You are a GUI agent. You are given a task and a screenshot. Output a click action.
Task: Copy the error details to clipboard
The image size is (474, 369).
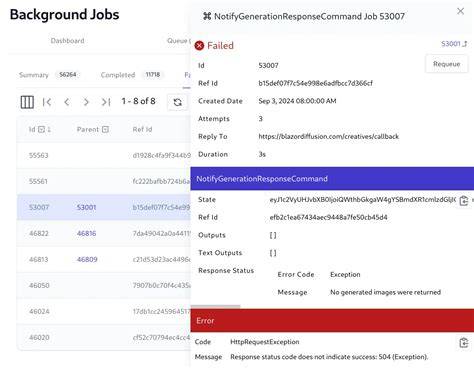coord(464,343)
